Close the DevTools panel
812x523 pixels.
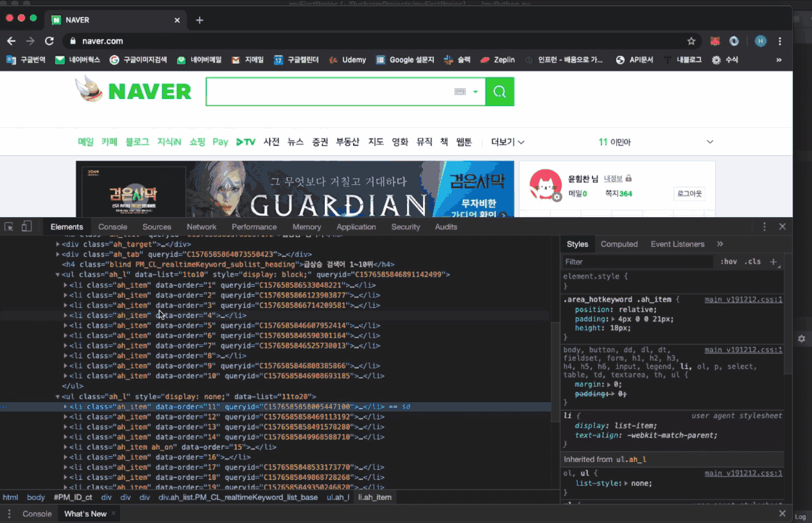pyautogui.click(x=782, y=227)
